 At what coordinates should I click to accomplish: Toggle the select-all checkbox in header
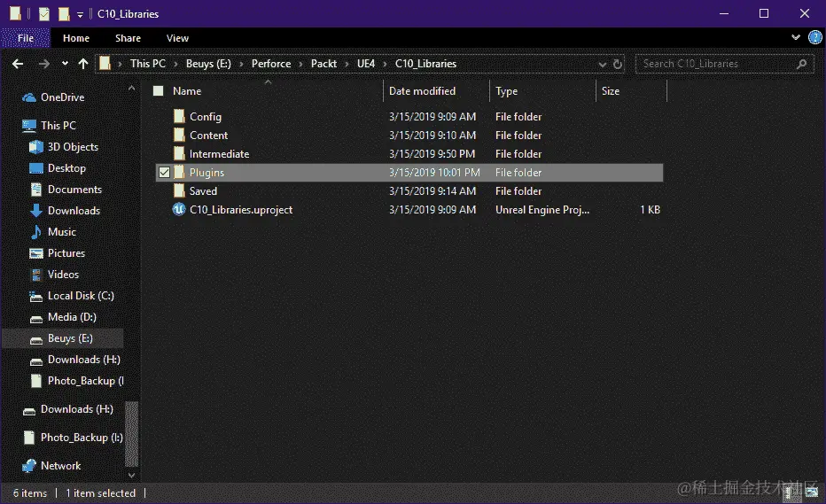click(158, 90)
